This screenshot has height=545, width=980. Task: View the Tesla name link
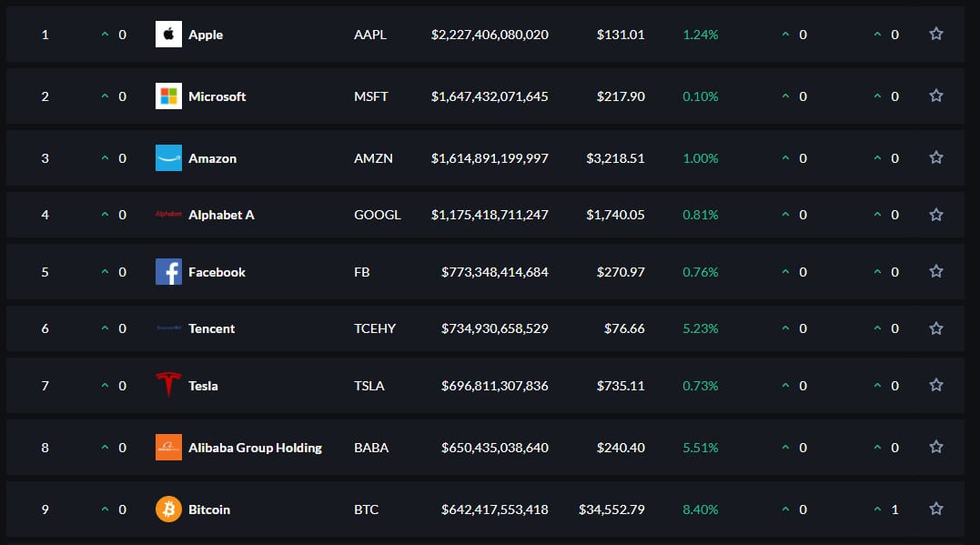click(x=203, y=387)
